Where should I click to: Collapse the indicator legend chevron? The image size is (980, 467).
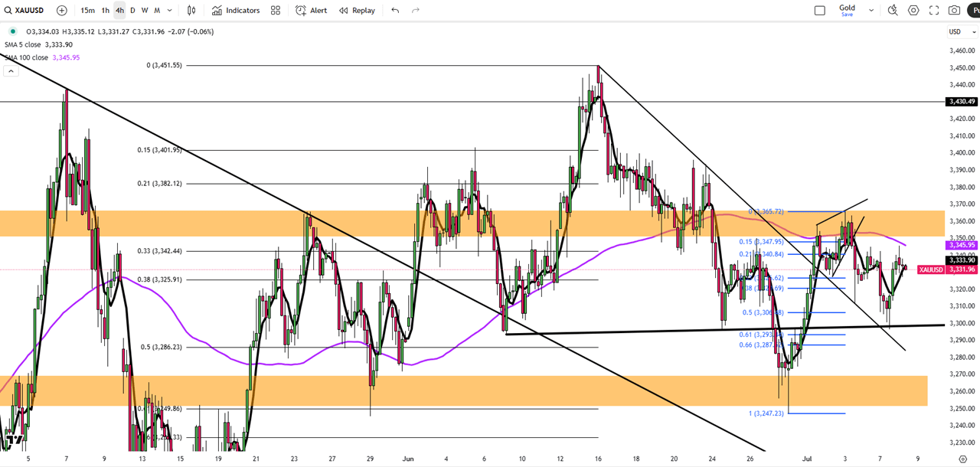tap(11, 71)
